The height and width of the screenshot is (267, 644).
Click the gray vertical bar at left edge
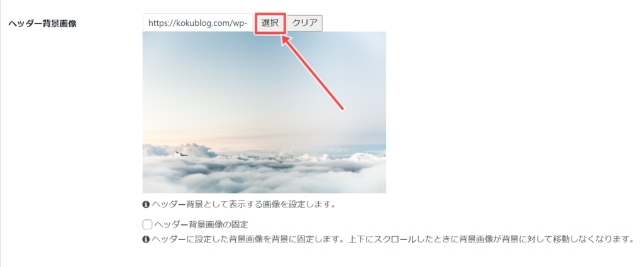pyautogui.click(x=1, y=133)
